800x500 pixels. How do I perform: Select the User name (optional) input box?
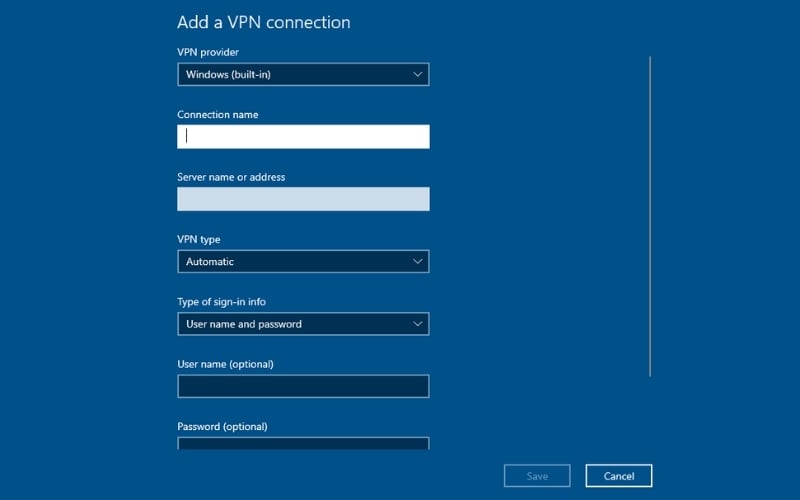coord(303,386)
